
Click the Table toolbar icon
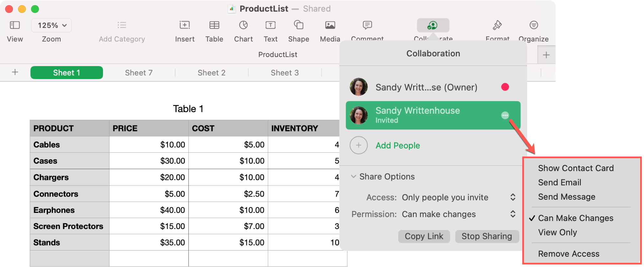214,25
